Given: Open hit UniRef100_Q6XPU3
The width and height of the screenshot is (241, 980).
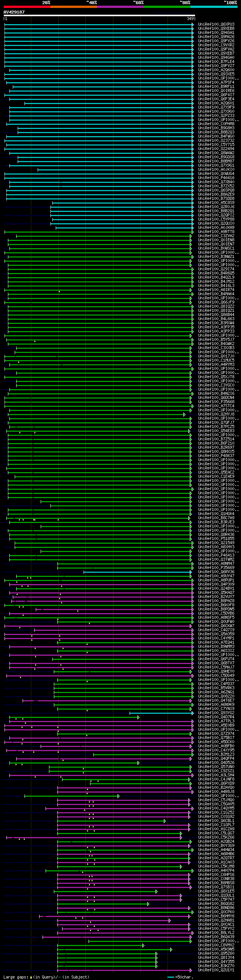Looking at the screenshot, I should [216, 25].
